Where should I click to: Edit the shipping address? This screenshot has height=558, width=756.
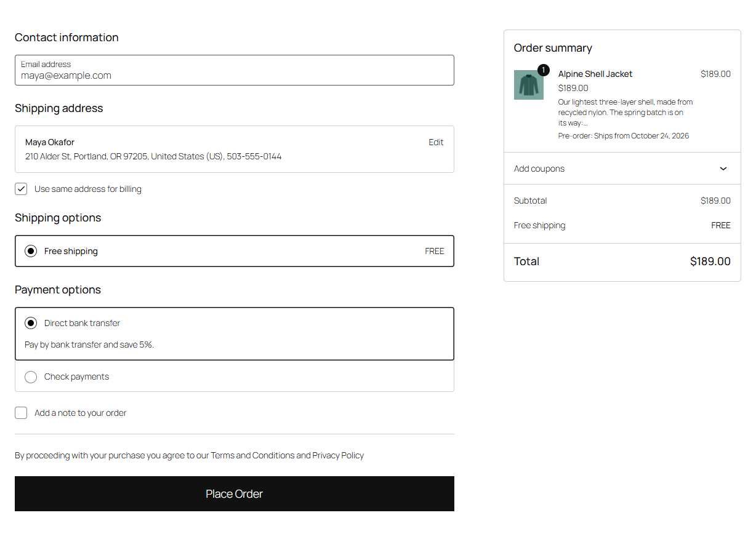(436, 142)
